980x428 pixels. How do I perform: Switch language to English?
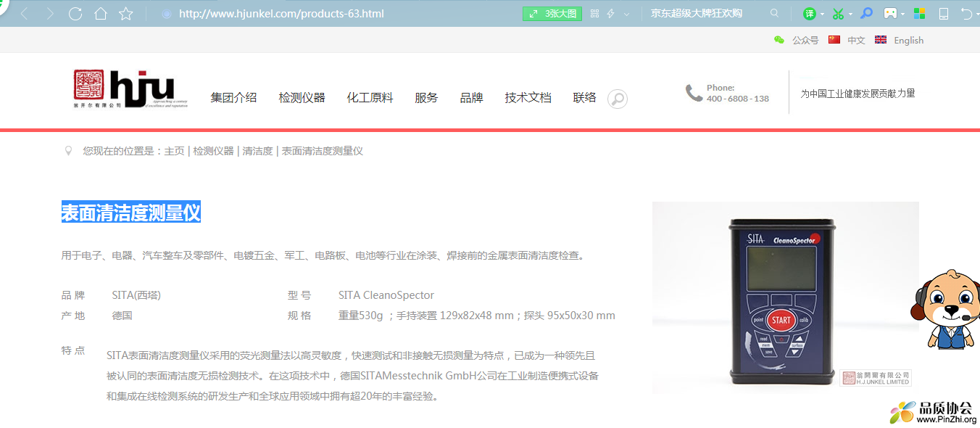coord(909,41)
